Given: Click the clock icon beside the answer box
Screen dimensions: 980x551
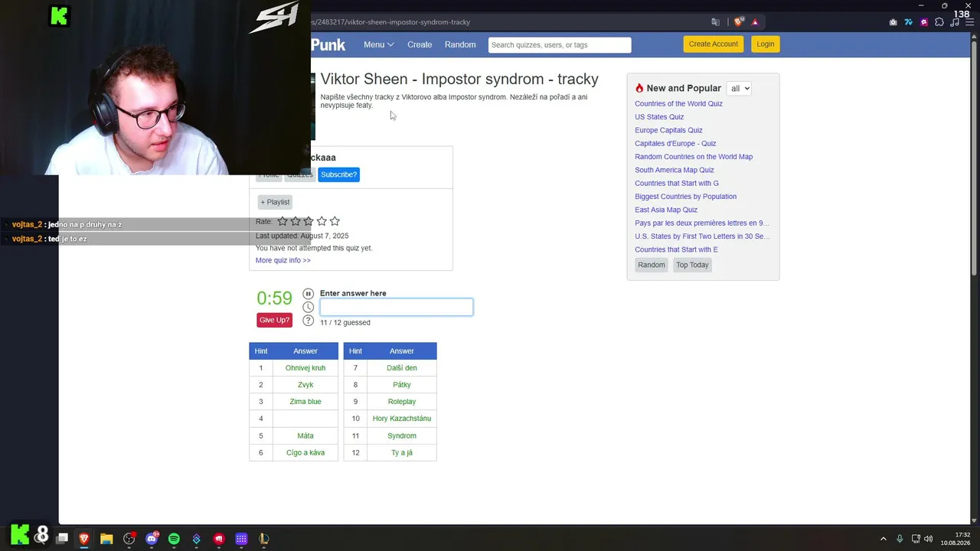Looking at the screenshot, I should coord(308,307).
